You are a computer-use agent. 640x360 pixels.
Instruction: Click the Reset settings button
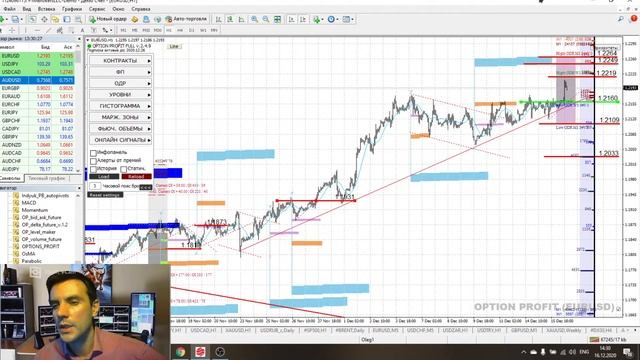(x=105, y=195)
